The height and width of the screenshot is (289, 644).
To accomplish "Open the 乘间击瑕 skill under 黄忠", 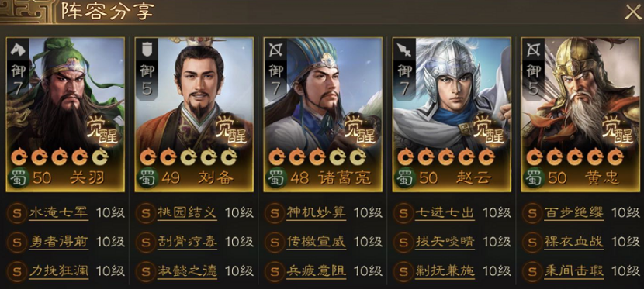I will [573, 270].
